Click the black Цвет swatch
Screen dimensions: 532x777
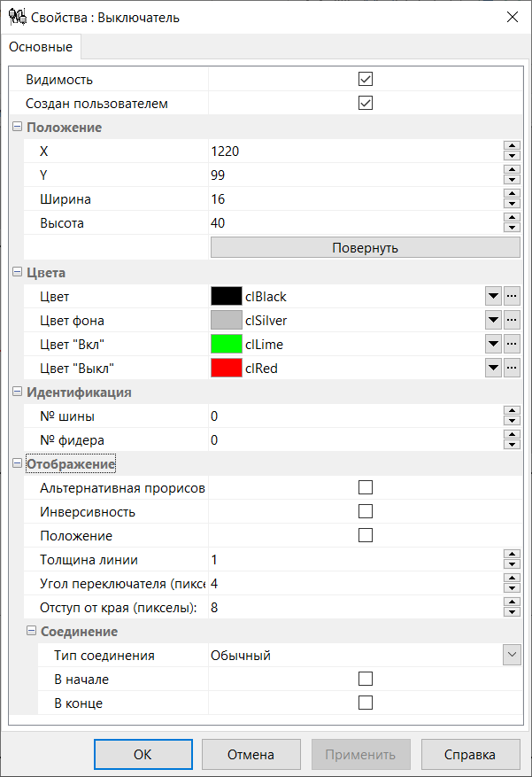[226, 296]
